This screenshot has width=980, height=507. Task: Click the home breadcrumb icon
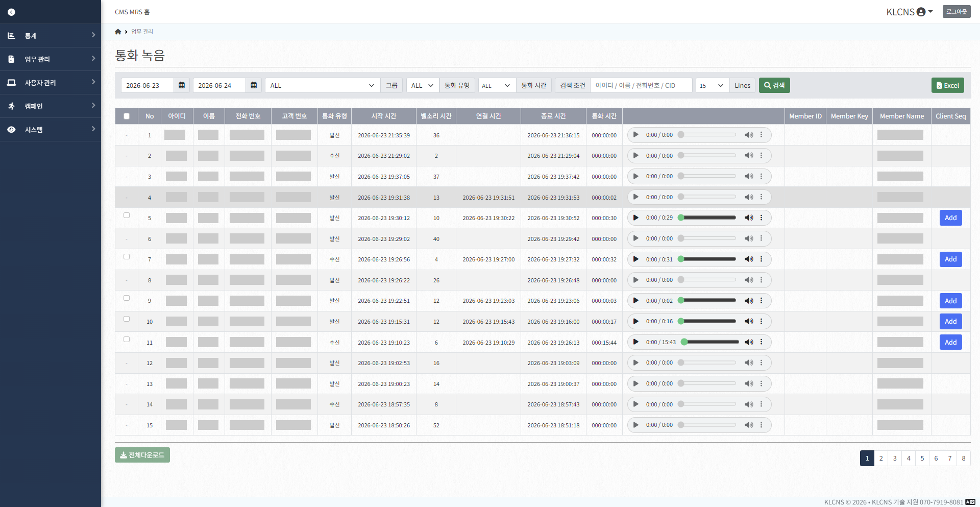coord(118,32)
